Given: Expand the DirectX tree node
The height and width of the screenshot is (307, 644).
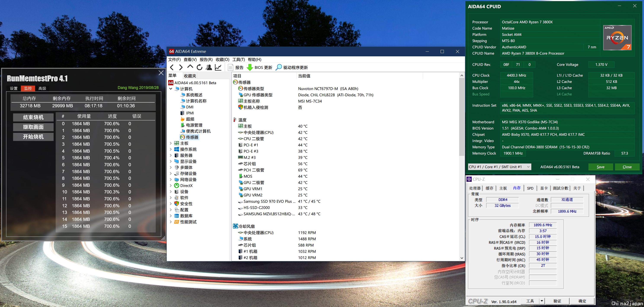Looking at the screenshot, I should point(171,185).
